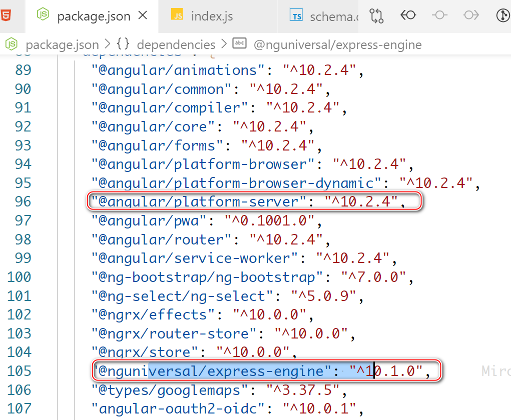Click the "@angular/router" key text
Screen dimensions: 511x420
pos(161,239)
